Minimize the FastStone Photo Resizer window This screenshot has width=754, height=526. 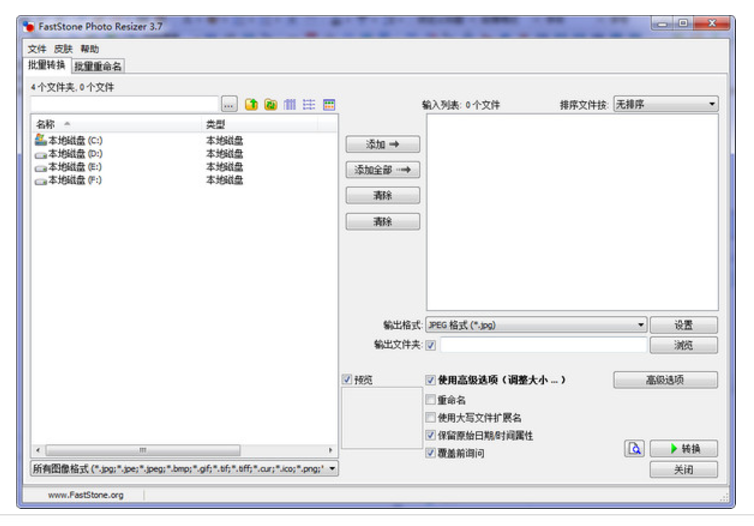click(x=663, y=24)
